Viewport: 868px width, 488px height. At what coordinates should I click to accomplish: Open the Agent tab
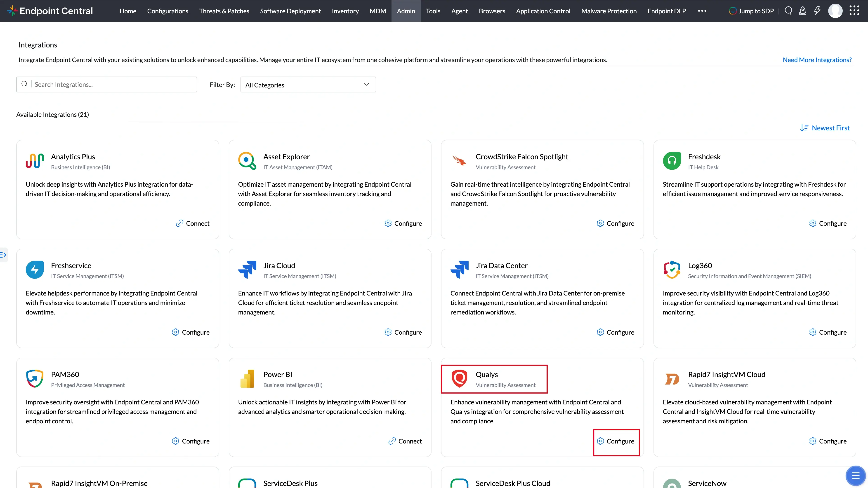tap(459, 11)
